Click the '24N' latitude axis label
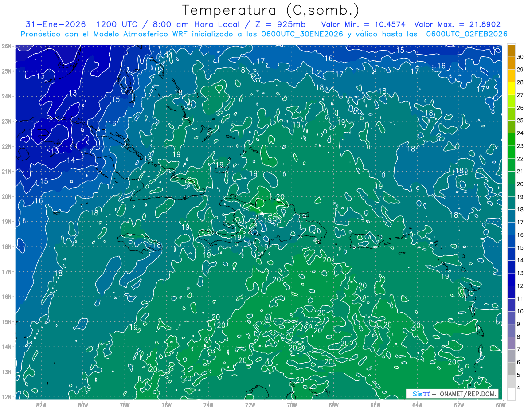532x411 pixels. coord(6,96)
